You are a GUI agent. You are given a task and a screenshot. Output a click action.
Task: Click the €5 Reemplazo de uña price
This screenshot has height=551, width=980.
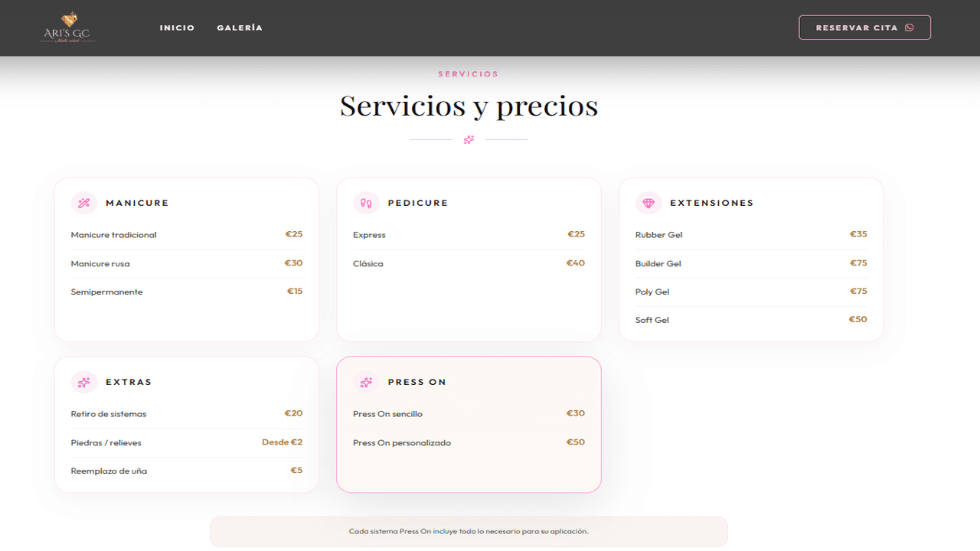tap(296, 470)
